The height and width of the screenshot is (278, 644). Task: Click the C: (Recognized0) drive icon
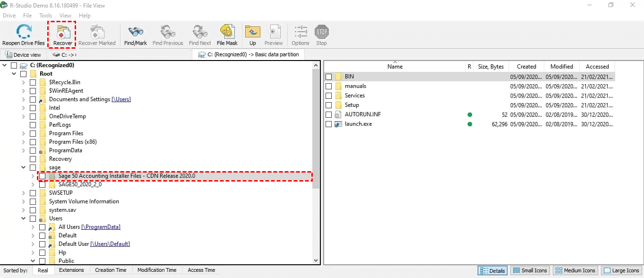pos(23,65)
